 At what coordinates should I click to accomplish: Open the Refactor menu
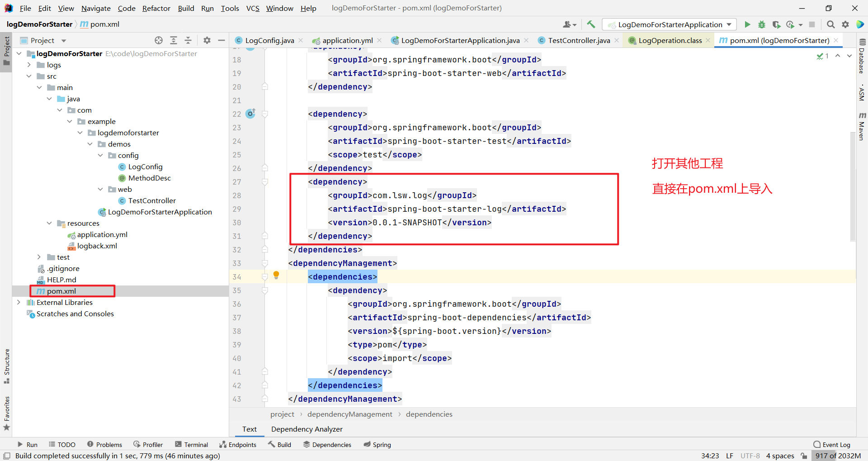(156, 8)
